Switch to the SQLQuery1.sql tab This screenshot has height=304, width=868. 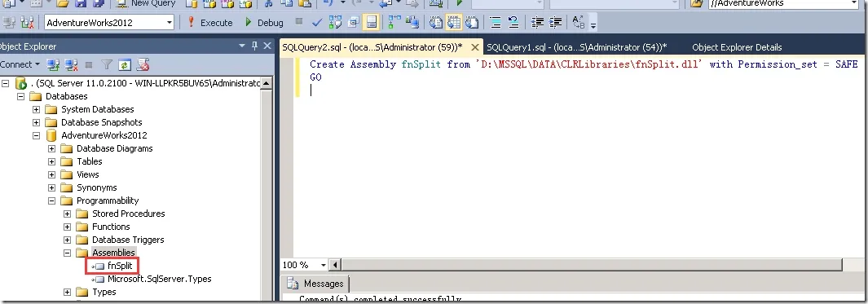pyautogui.click(x=577, y=47)
